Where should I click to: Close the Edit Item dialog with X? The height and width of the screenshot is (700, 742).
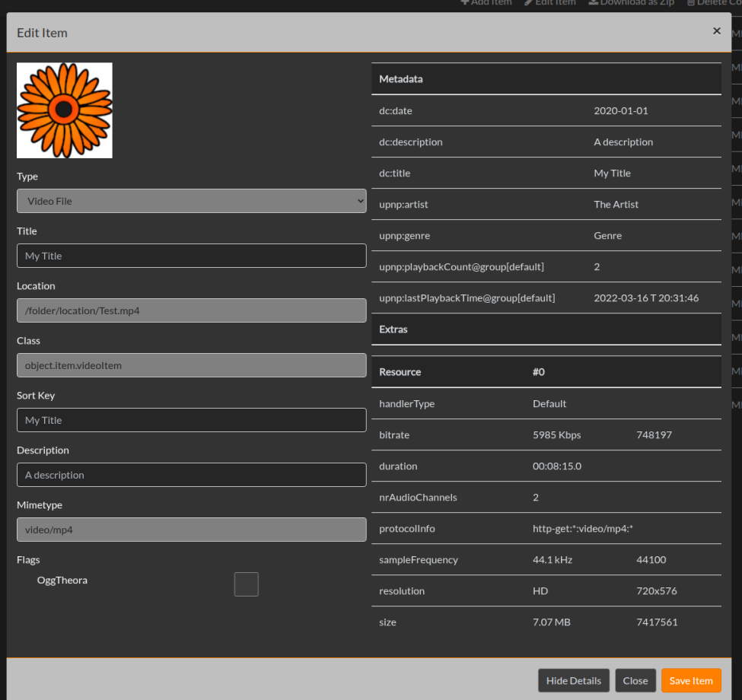pyautogui.click(x=716, y=31)
